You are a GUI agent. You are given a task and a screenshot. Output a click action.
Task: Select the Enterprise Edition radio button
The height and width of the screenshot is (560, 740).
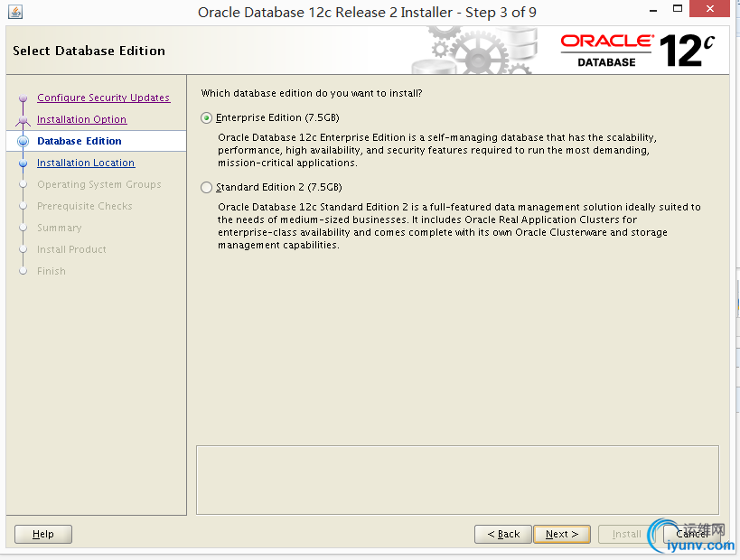(x=206, y=118)
